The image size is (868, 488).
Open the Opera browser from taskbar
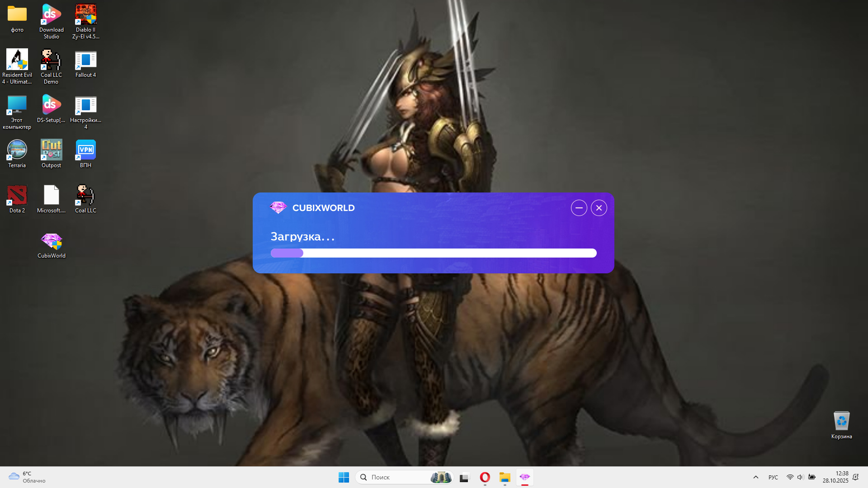pos(485,477)
